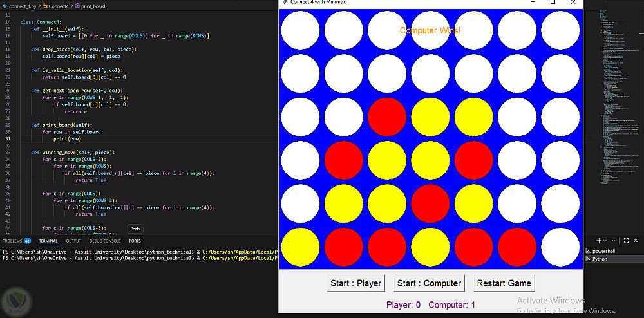Select the powershell terminal in the list

tap(614, 251)
